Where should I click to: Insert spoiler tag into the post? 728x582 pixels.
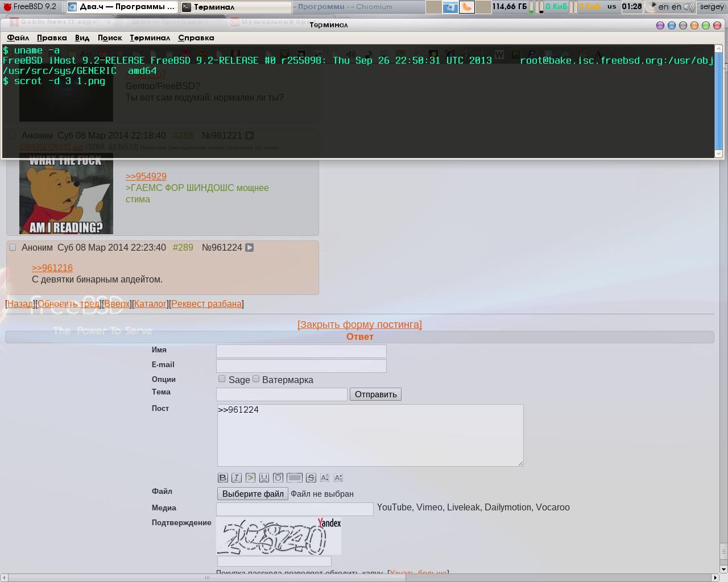295,478
